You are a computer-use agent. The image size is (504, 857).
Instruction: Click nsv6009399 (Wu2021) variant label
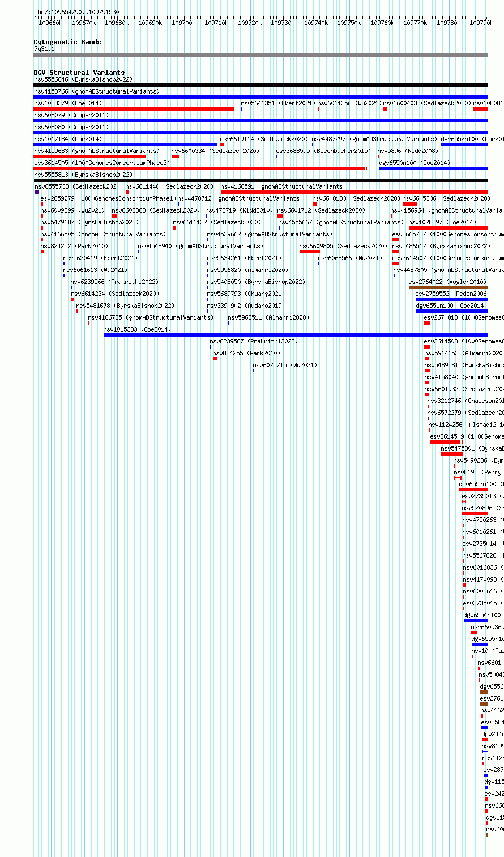[72, 210]
